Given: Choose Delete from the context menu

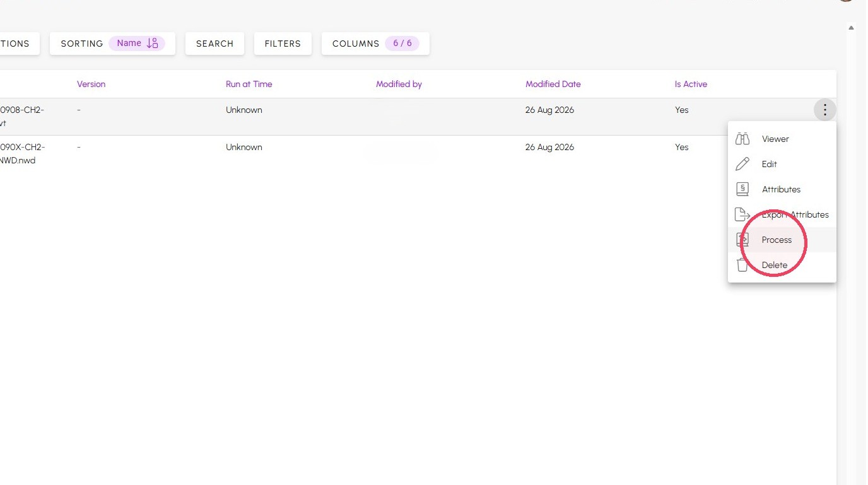Looking at the screenshot, I should point(782,265).
